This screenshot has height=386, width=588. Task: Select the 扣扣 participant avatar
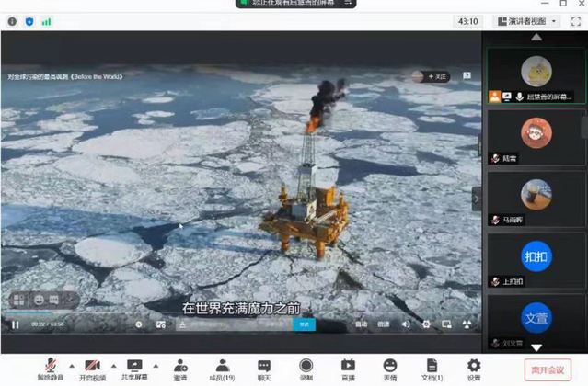click(536, 256)
